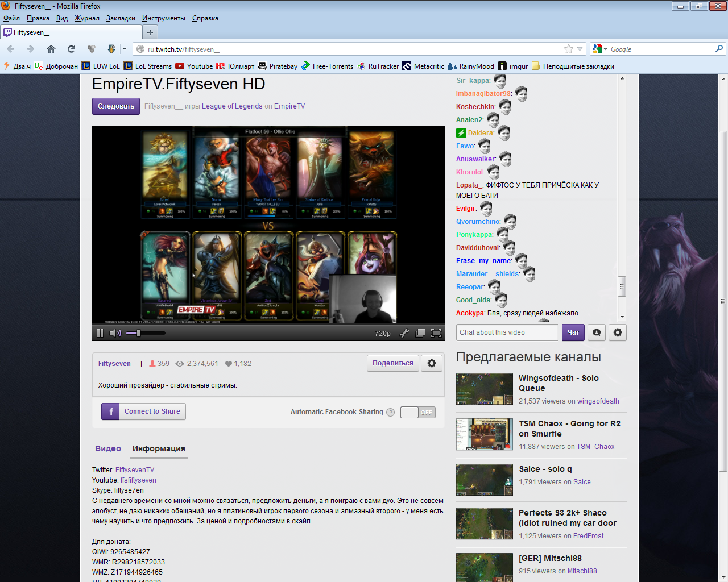This screenshot has width=728, height=582.
Task: Open the RuTracker bookmark
Action: point(378,66)
